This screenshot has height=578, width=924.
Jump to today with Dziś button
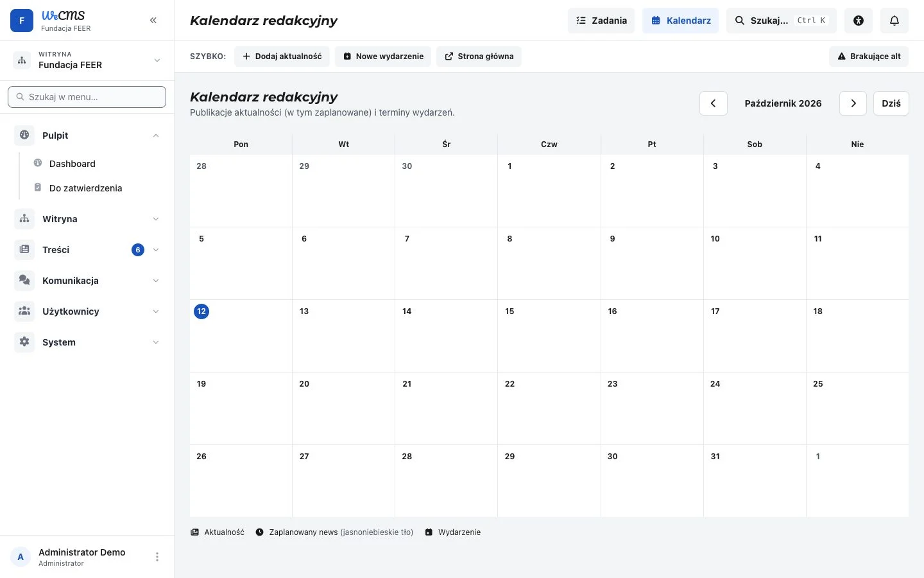pyautogui.click(x=891, y=103)
